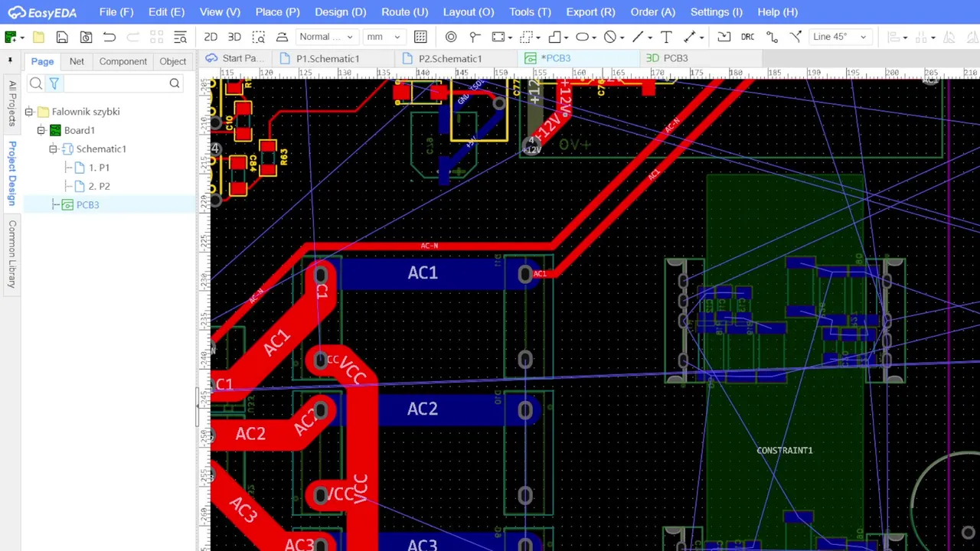
Task: Expand the polygon board outline tool arrow
Action: coord(567,37)
